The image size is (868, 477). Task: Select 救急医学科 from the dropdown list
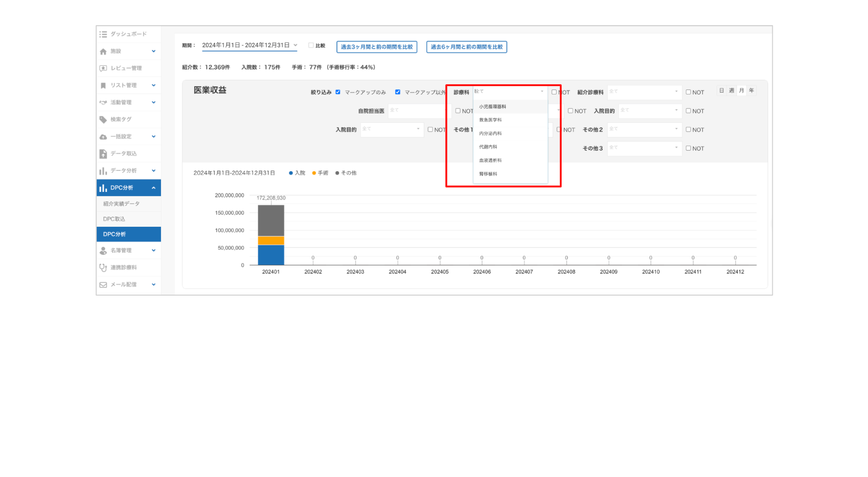click(491, 120)
